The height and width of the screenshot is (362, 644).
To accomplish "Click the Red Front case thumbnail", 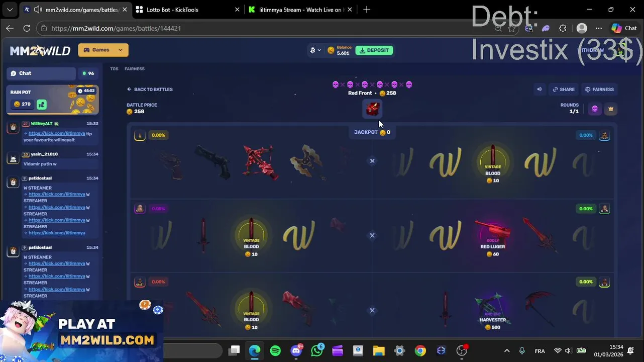I will 372,109.
